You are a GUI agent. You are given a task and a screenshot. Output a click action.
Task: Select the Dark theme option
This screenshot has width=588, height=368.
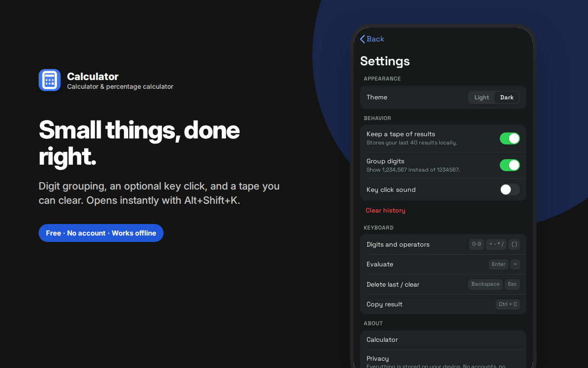pos(507,97)
